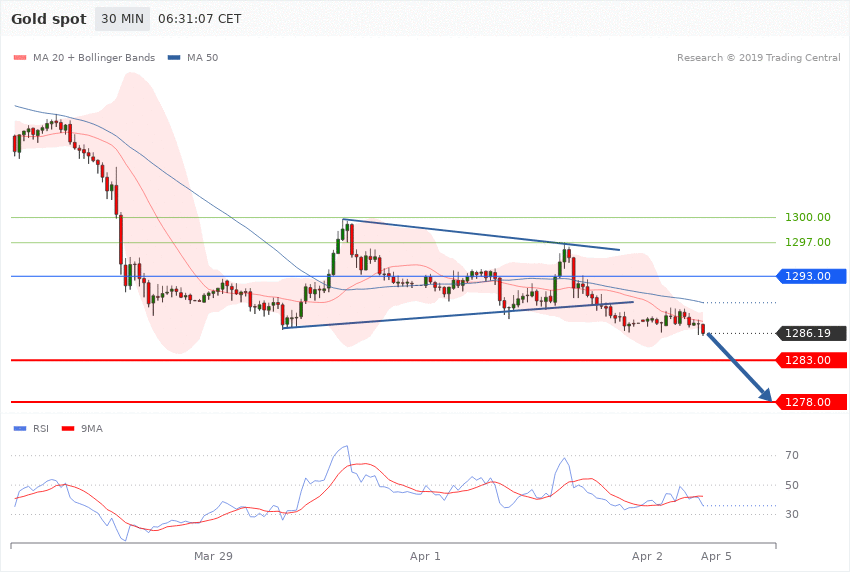The width and height of the screenshot is (850, 576).
Task: Click the RSI 50 axis value
Action: [792, 485]
